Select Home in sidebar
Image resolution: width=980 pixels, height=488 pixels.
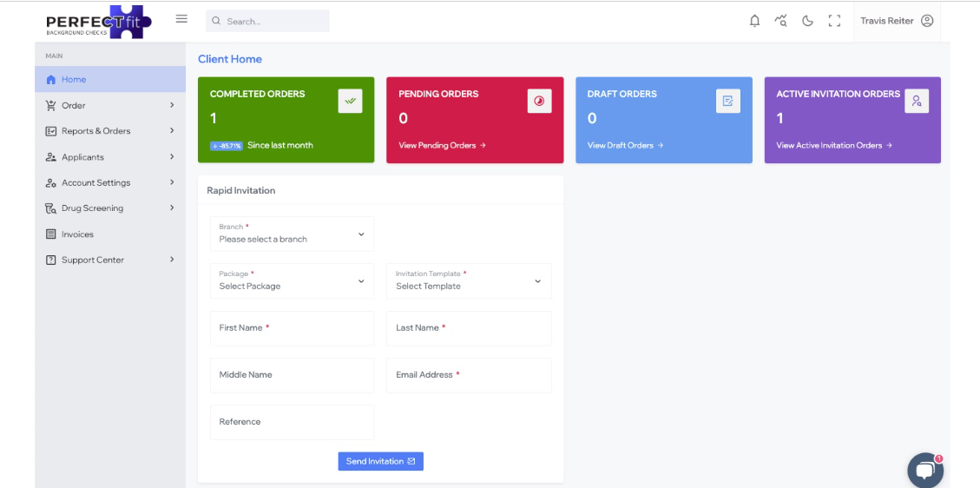pyautogui.click(x=110, y=79)
